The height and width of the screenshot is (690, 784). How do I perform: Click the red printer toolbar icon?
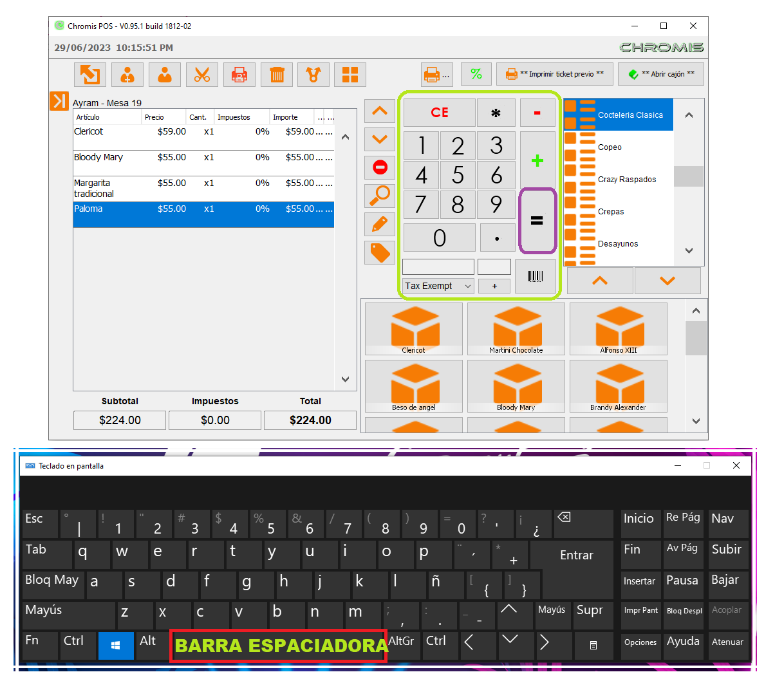239,75
